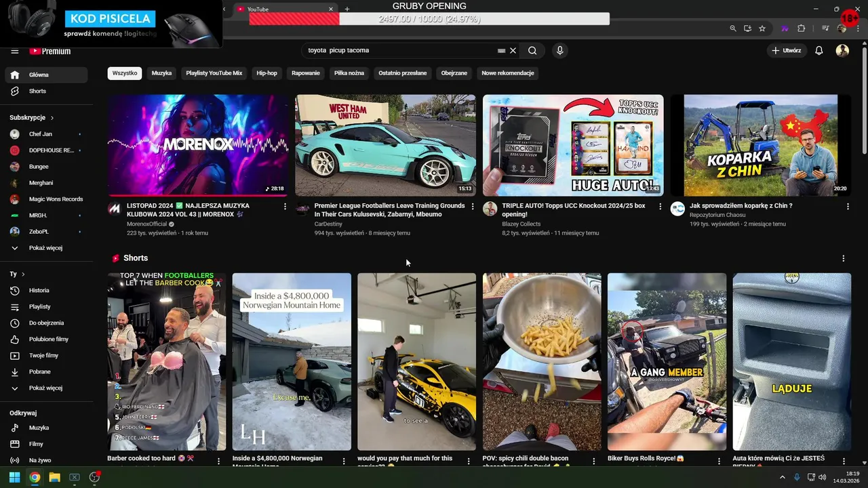Open Magic Wons Records subscription
The height and width of the screenshot is (488, 868).
point(46,199)
